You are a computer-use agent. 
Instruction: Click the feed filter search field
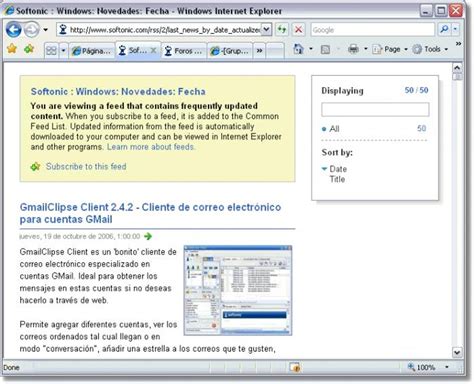click(375, 109)
